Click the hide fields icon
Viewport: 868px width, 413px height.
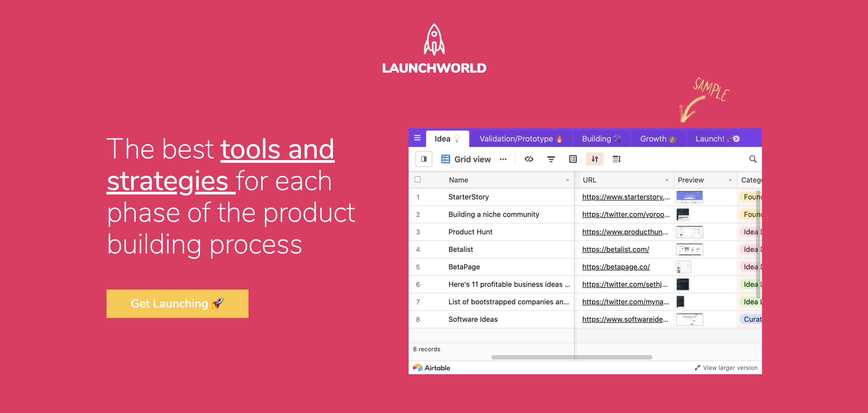[529, 159]
